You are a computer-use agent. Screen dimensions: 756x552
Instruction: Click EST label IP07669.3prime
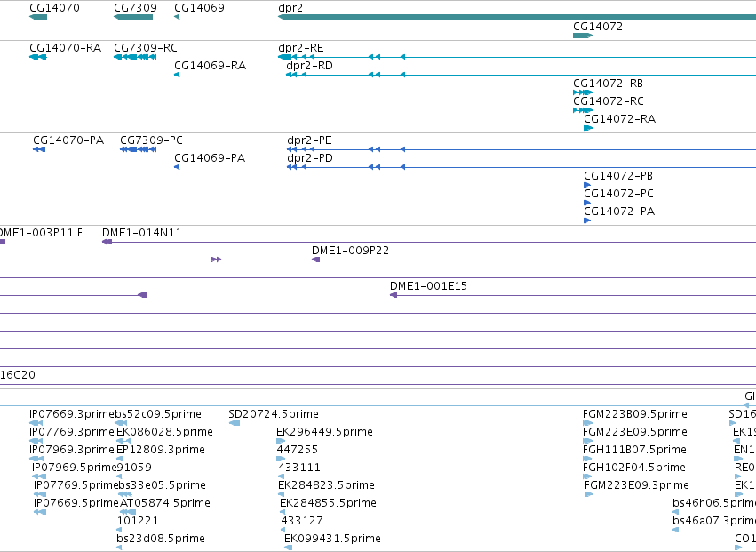pos(72,414)
